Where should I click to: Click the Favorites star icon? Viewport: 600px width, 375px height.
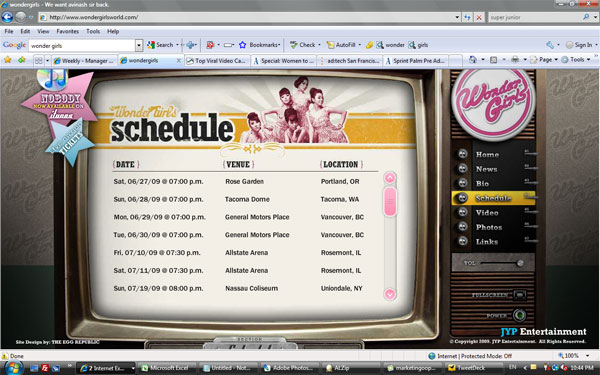[x=8, y=60]
